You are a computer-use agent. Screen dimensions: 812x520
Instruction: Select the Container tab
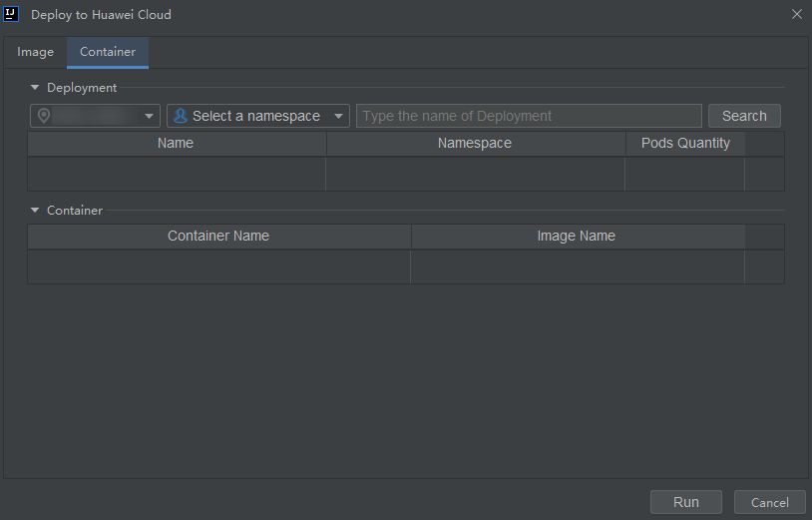[x=108, y=52]
